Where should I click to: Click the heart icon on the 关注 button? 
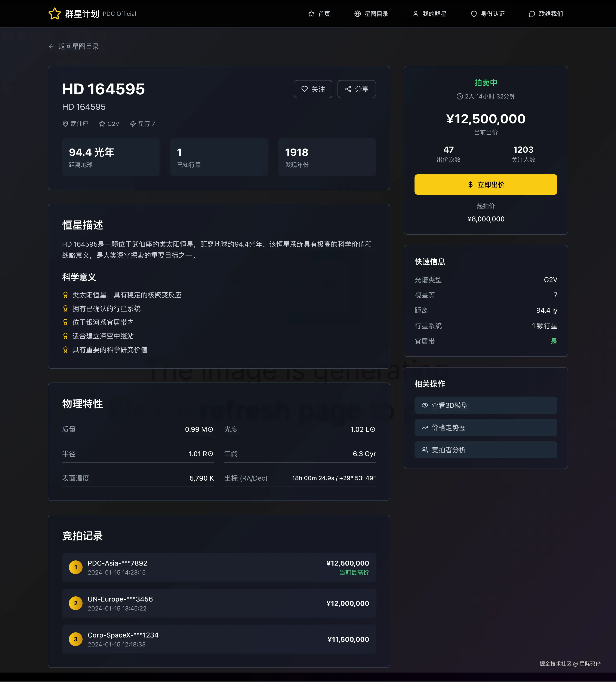[x=304, y=89]
